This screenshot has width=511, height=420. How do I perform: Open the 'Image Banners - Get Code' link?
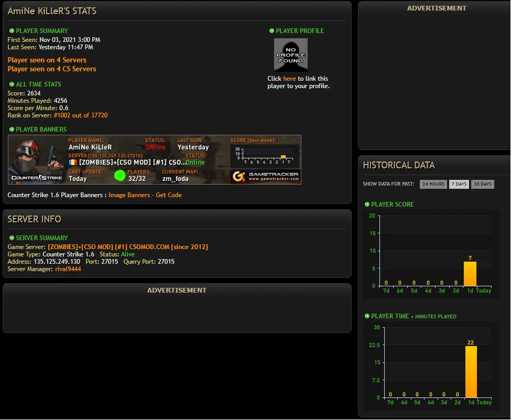pyautogui.click(x=145, y=195)
